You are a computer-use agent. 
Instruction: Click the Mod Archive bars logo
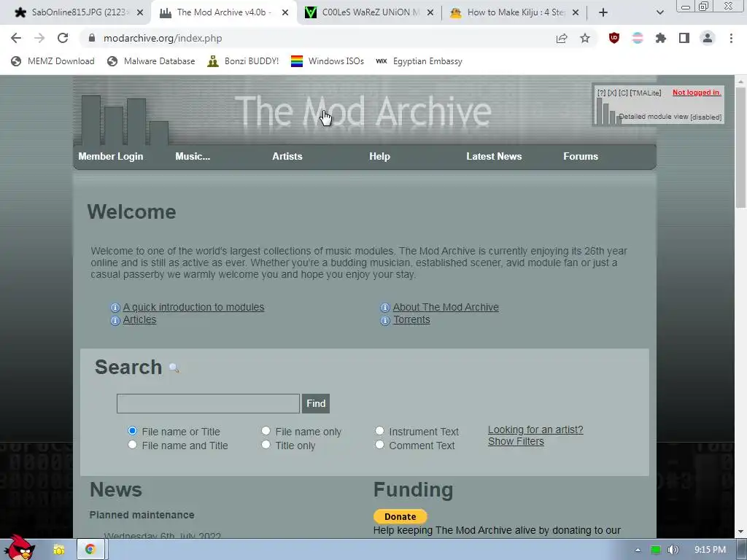tap(125, 120)
